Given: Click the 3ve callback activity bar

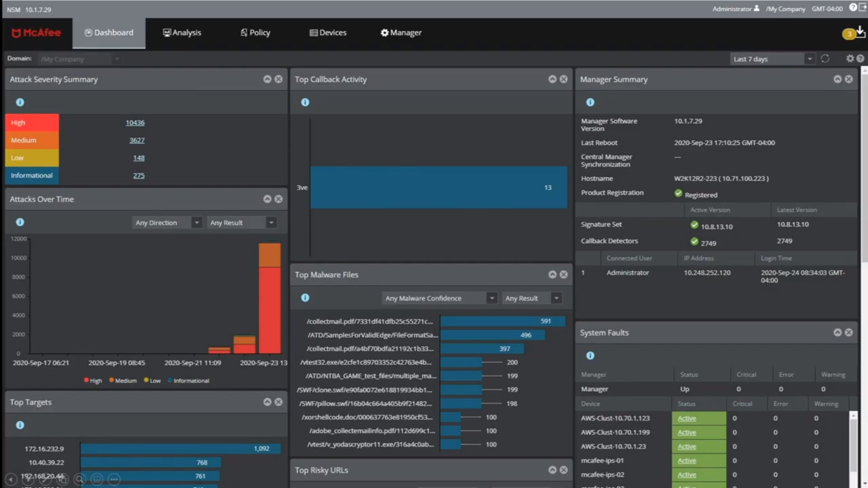Looking at the screenshot, I should tap(439, 188).
